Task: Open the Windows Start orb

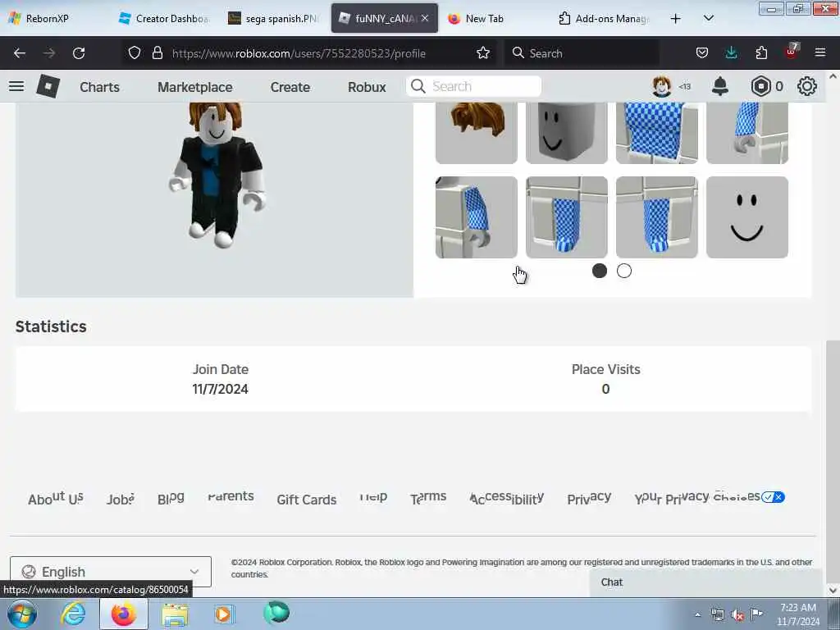Action: click(22, 614)
